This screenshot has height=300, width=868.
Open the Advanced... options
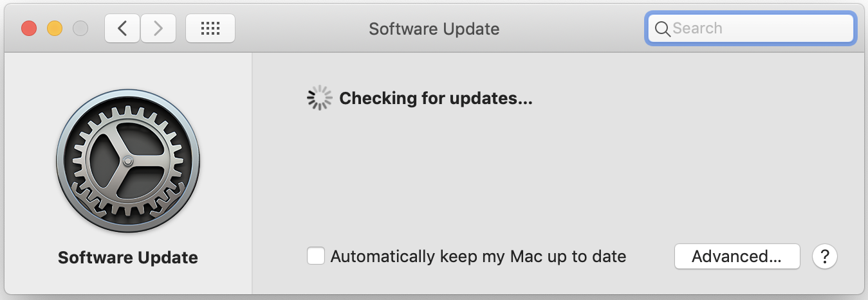click(x=737, y=256)
